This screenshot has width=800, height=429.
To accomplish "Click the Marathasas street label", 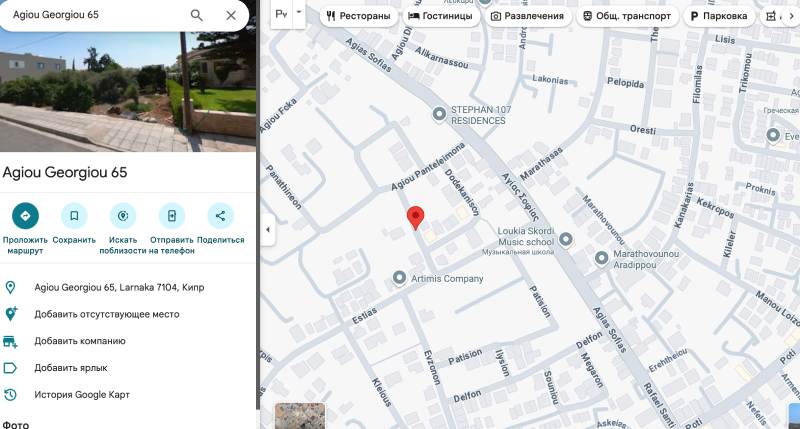I will [x=541, y=163].
